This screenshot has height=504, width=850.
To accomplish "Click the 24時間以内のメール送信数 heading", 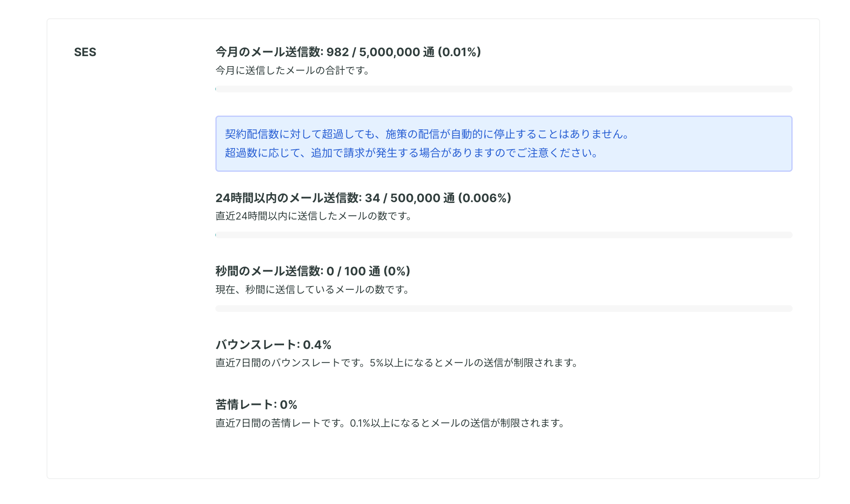I will point(363,198).
